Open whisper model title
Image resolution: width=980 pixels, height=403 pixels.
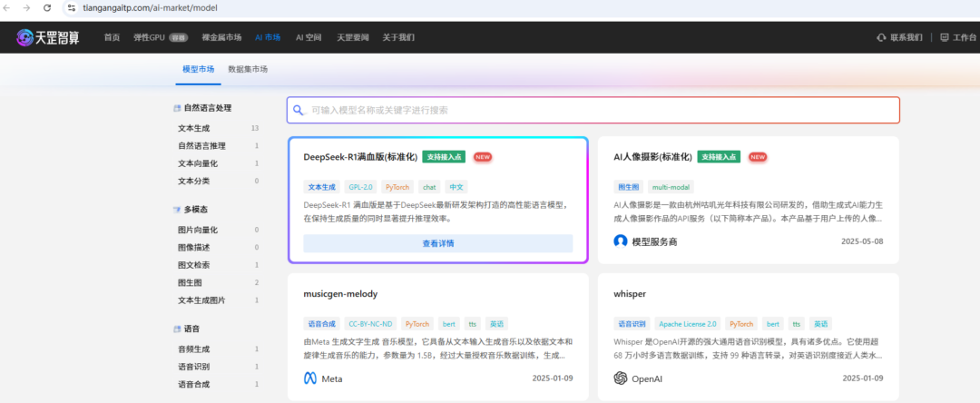click(x=630, y=294)
